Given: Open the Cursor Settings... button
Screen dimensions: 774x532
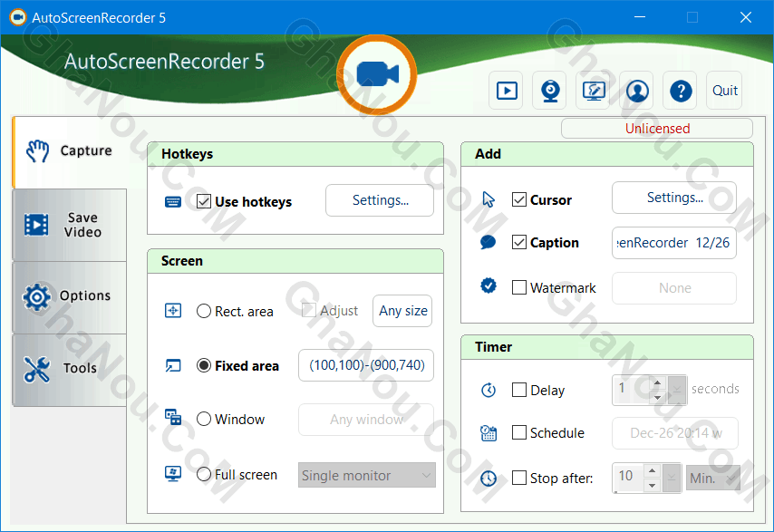Looking at the screenshot, I should click(674, 198).
